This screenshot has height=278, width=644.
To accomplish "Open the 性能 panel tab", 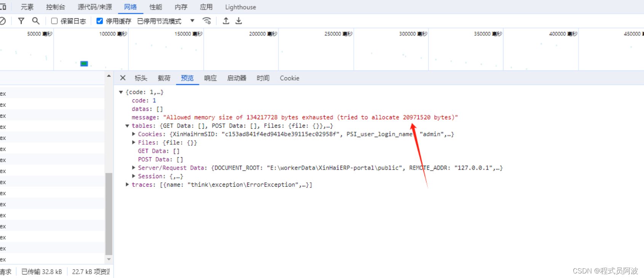I will click(x=156, y=7).
